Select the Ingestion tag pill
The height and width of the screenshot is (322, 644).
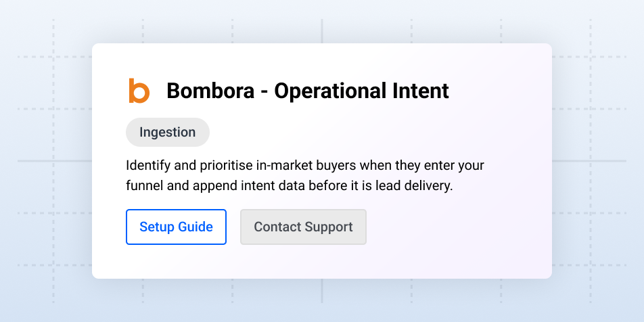[167, 132]
